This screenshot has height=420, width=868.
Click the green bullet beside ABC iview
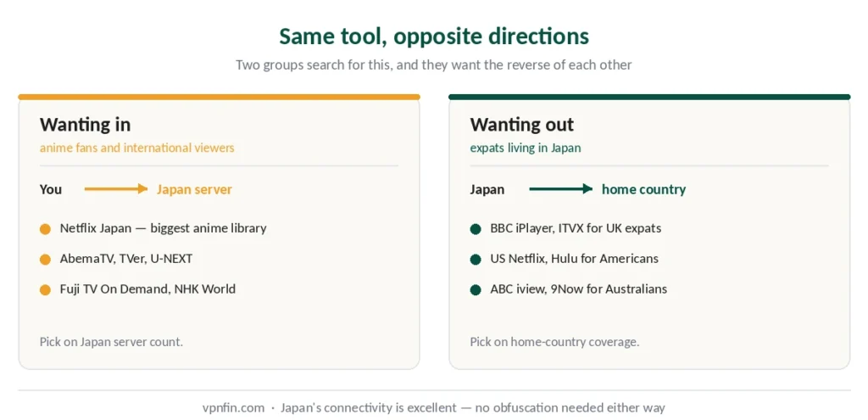[476, 290]
